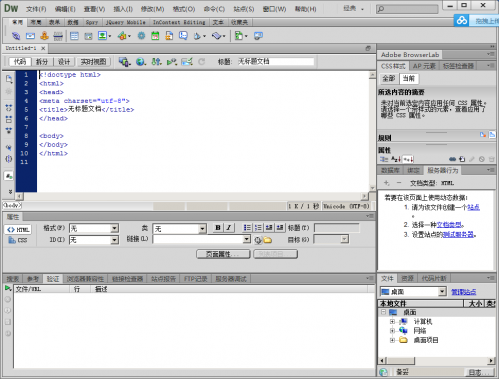
Task: Insert a Horizontal Rule
Action: point(58,36)
